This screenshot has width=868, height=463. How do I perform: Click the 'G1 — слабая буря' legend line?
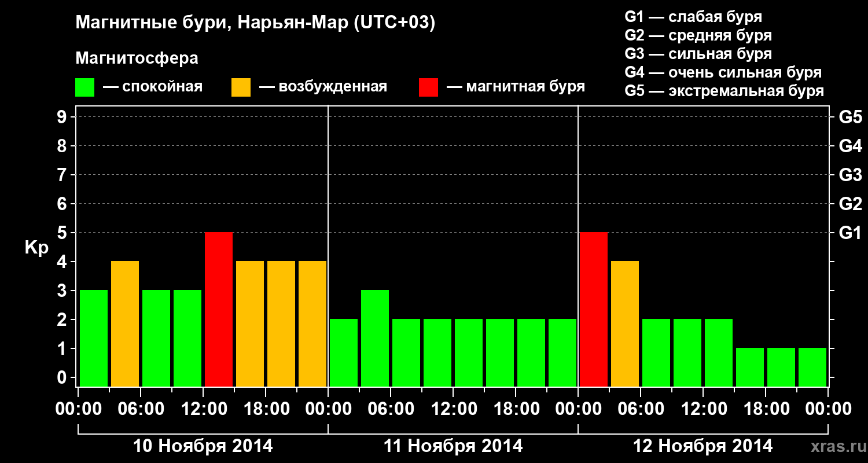(693, 17)
